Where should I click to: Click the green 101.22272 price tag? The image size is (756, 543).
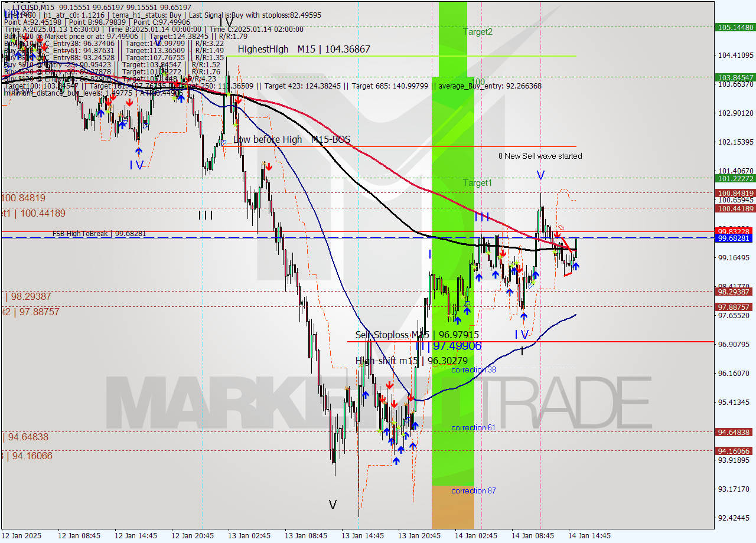[735, 178]
